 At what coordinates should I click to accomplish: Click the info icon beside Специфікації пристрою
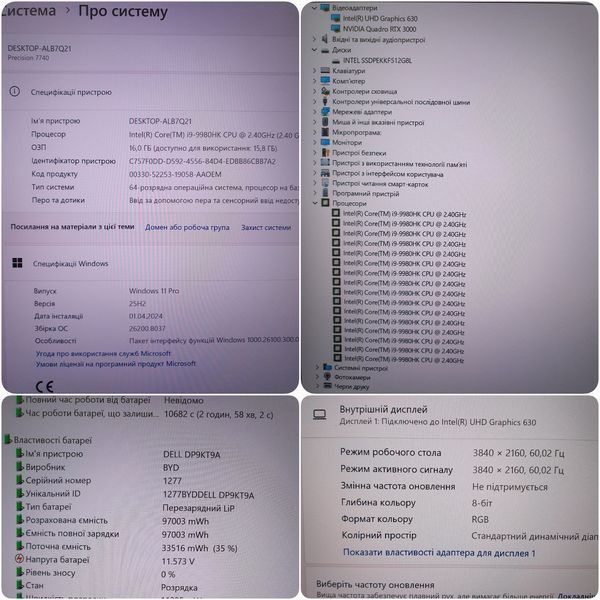pyautogui.click(x=15, y=91)
